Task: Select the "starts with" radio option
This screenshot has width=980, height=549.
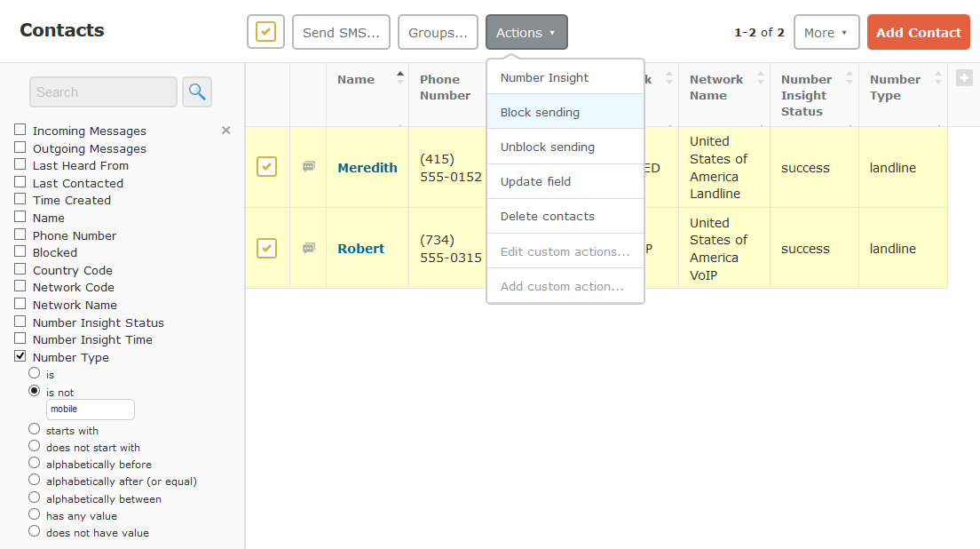Action: 35,429
